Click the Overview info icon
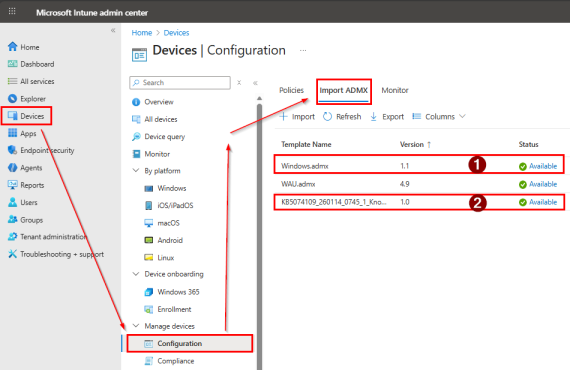Viewport: 570px width, 370px height. pyautogui.click(x=136, y=102)
